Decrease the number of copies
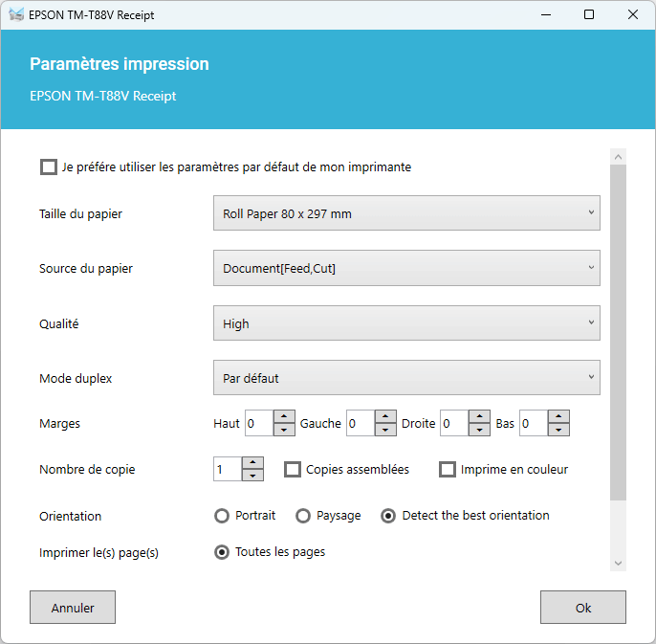Screen dimensions: 656x644 click(252, 476)
